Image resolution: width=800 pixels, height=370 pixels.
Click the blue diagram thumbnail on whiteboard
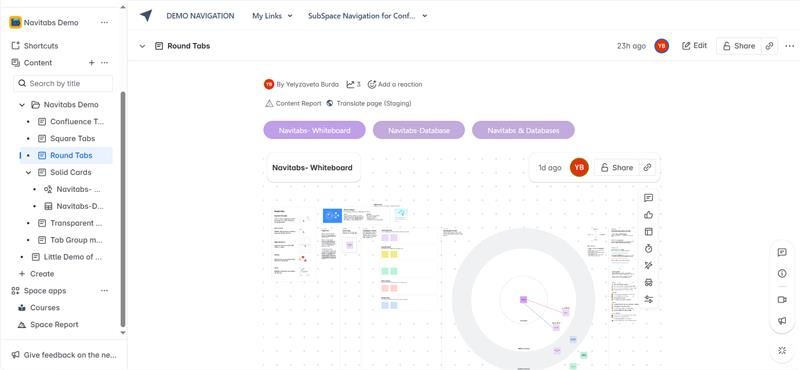coord(332,216)
